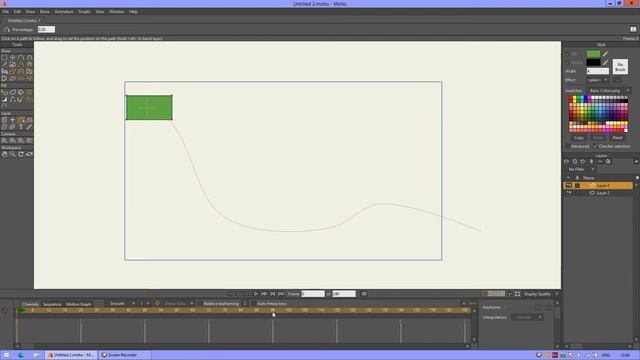The image size is (640, 360).
Task: Select the Add Point draw tool
Action: click(21, 58)
